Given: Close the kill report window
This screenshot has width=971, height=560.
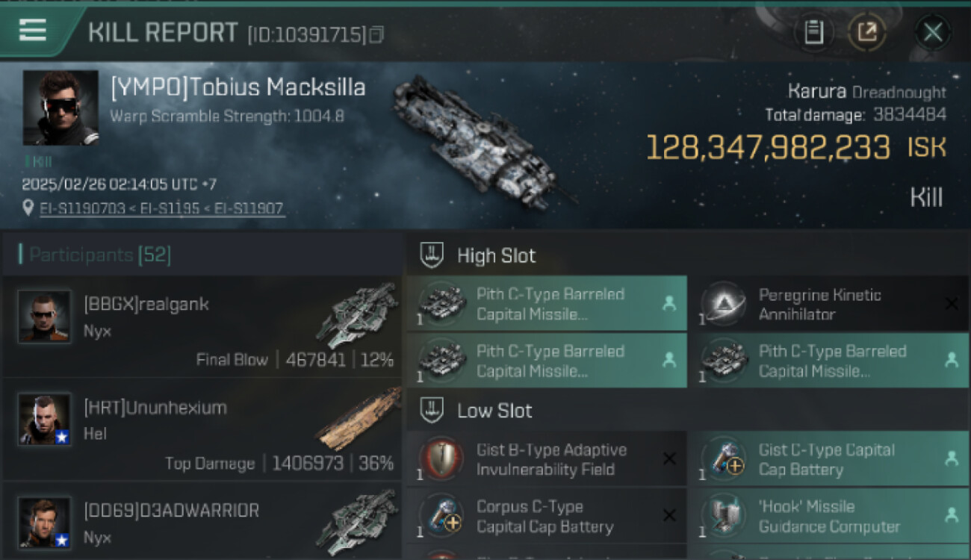Looking at the screenshot, I should (932, 32).
